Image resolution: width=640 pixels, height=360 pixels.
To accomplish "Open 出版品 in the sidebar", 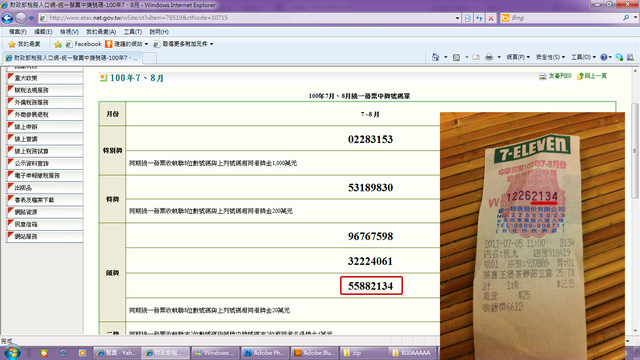I will tap(44, 188).
